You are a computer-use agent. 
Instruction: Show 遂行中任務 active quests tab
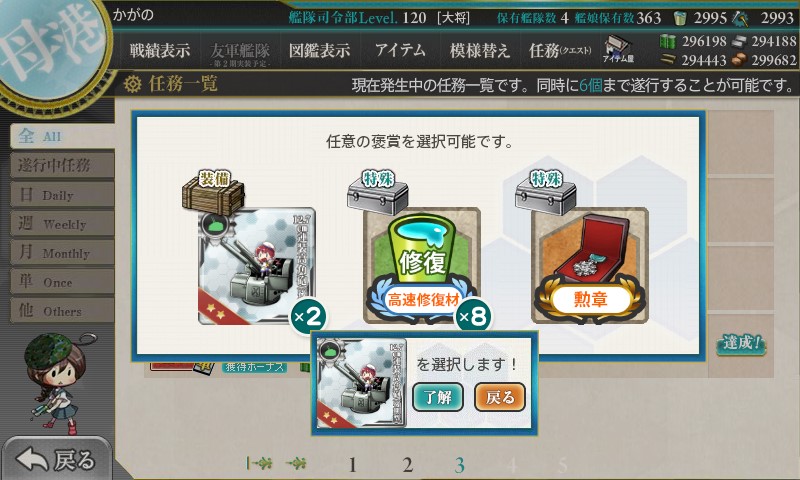point(62,165)
